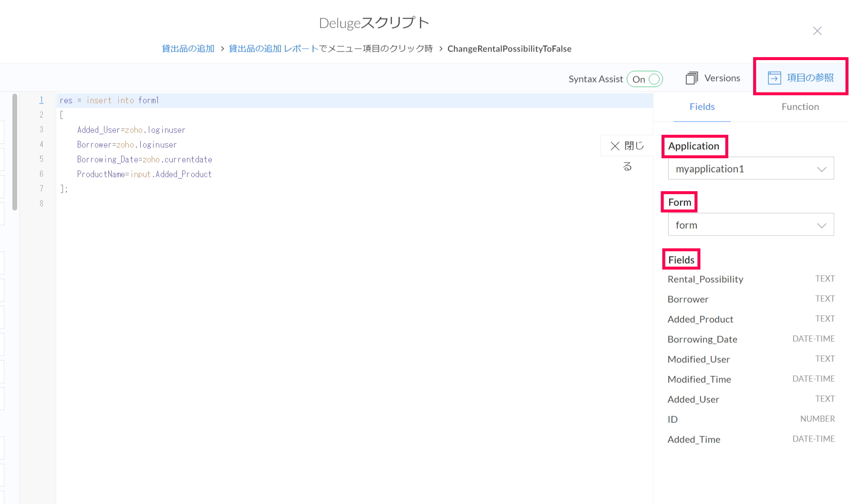Screen dimensions: 849x504
Task: Switch to the Function tab
Action: pos(800,107)
